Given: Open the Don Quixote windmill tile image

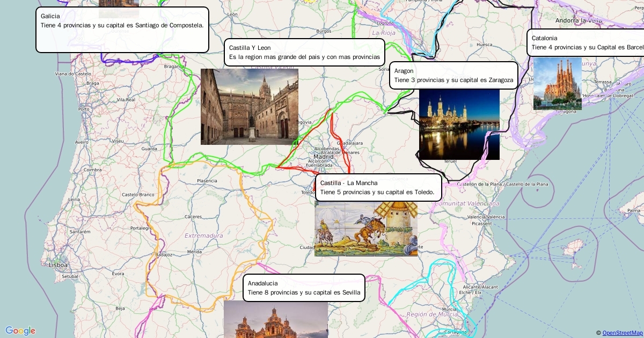Looking at the screenshot, I should [365, 229].
